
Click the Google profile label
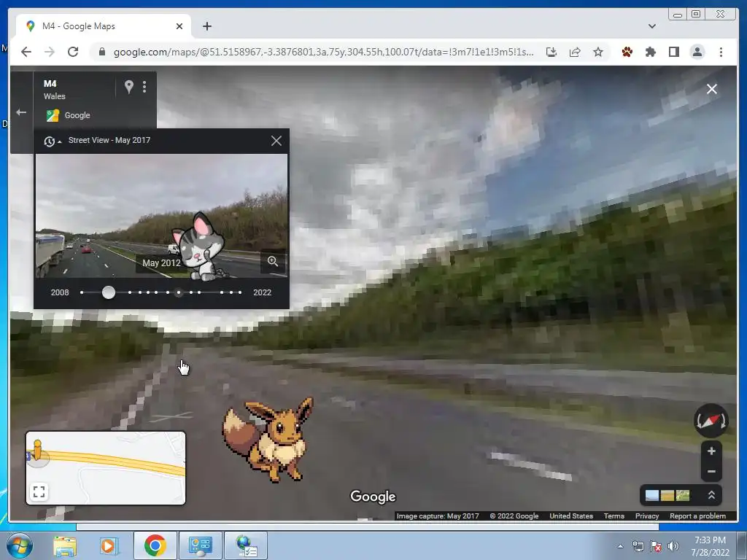click(x=77, y=115)
